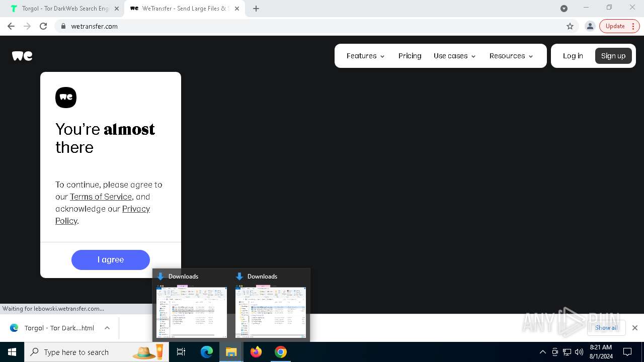
Task: Click Log in
Action: [x=573, y=56]
